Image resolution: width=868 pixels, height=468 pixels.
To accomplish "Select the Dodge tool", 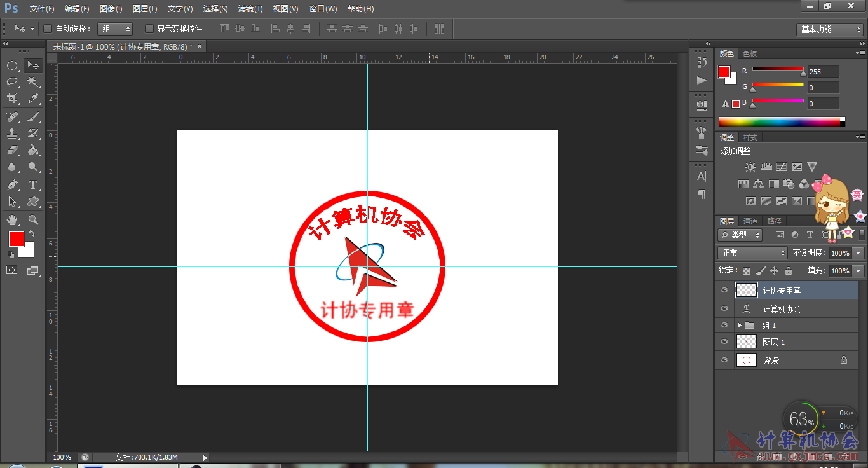I will [34, 167].
